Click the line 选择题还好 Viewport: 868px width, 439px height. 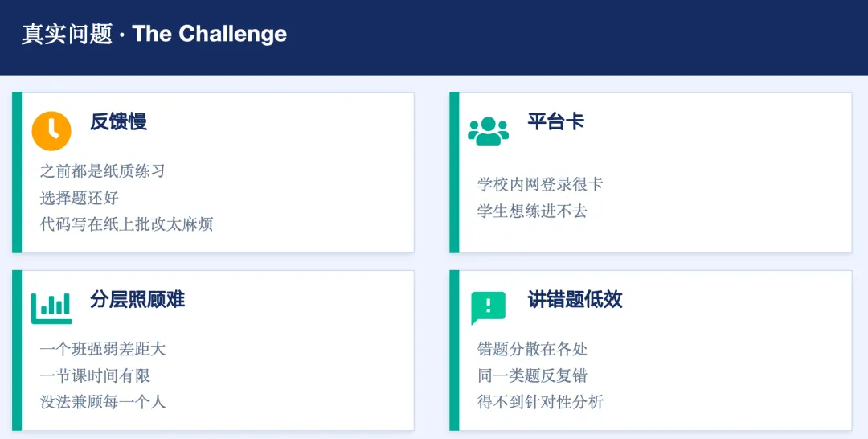pos(79,198)
